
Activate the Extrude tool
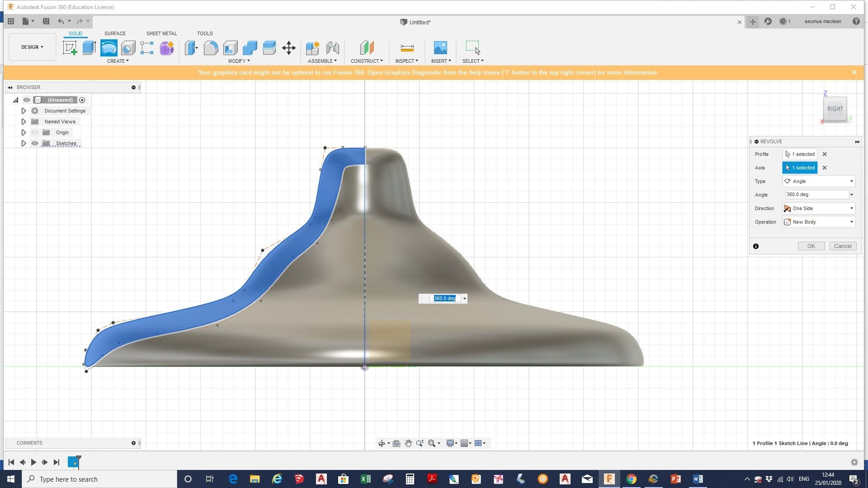tap(89, 47)
